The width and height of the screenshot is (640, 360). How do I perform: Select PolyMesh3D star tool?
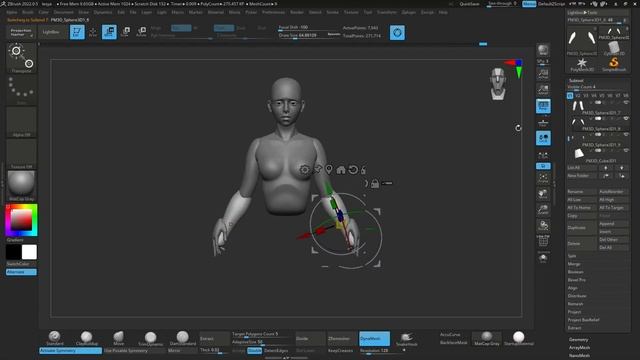pos(582,64)
